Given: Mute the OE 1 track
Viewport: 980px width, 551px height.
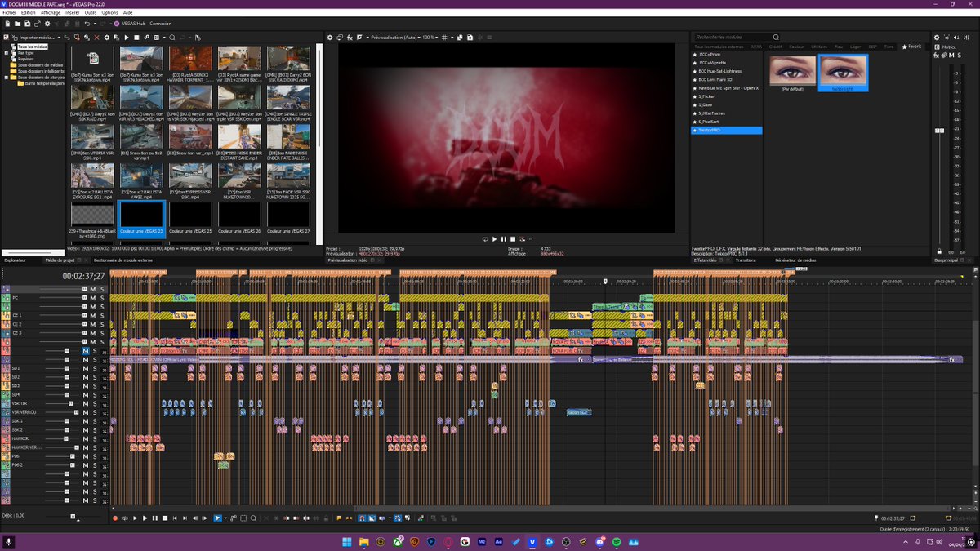Looking at the screenshot, I should click(93, 315).
